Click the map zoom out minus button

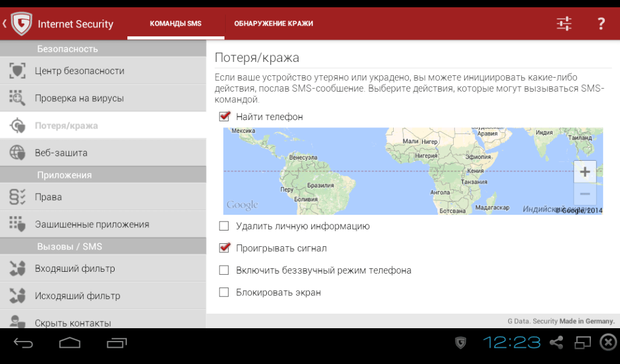coord(584,193)
